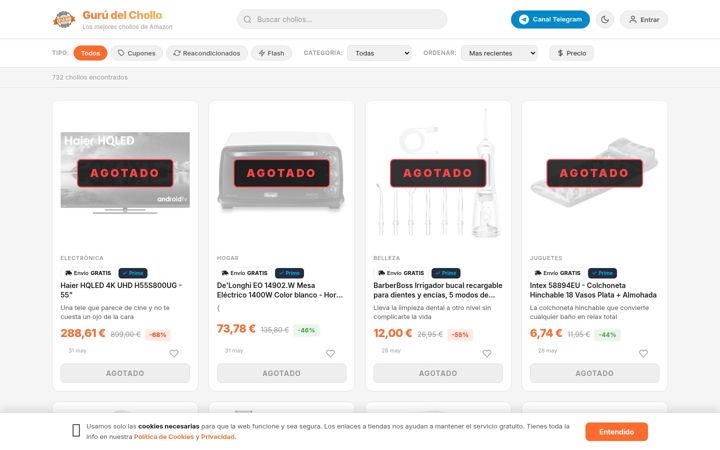The width and height of the screenshot is (720, 450).
Task: Click the AGOTADO button under Haier TV
Action: point(125,373)
